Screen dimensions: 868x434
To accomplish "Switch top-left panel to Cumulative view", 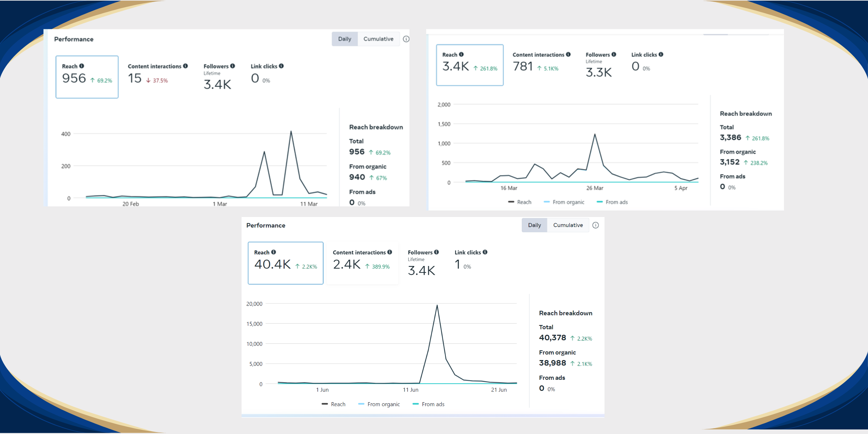I will [378, 39].
